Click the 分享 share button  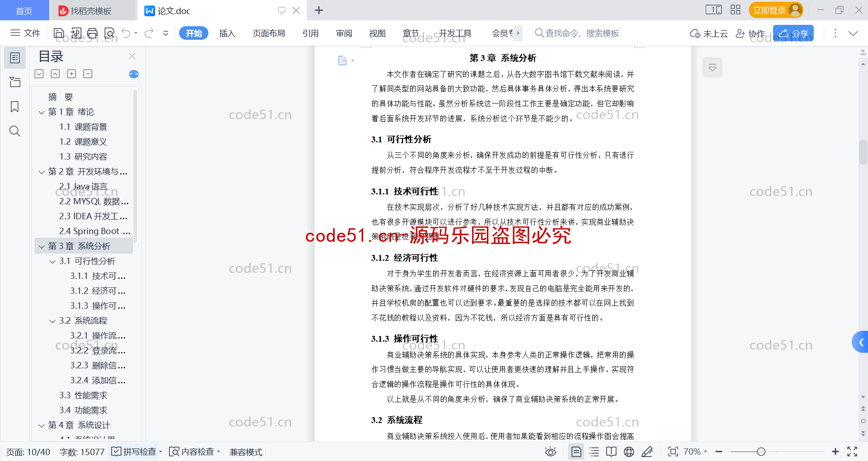click(793, 33)
